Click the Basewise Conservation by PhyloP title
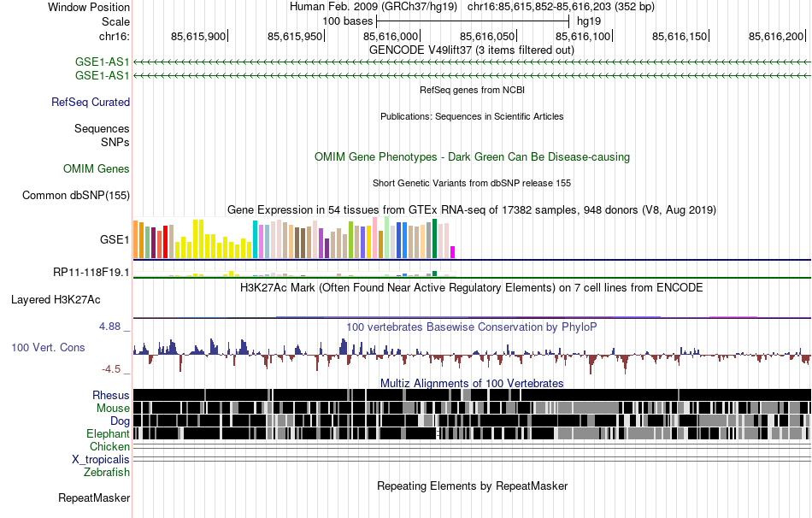The image size is (812, 518). click(472, 327)
